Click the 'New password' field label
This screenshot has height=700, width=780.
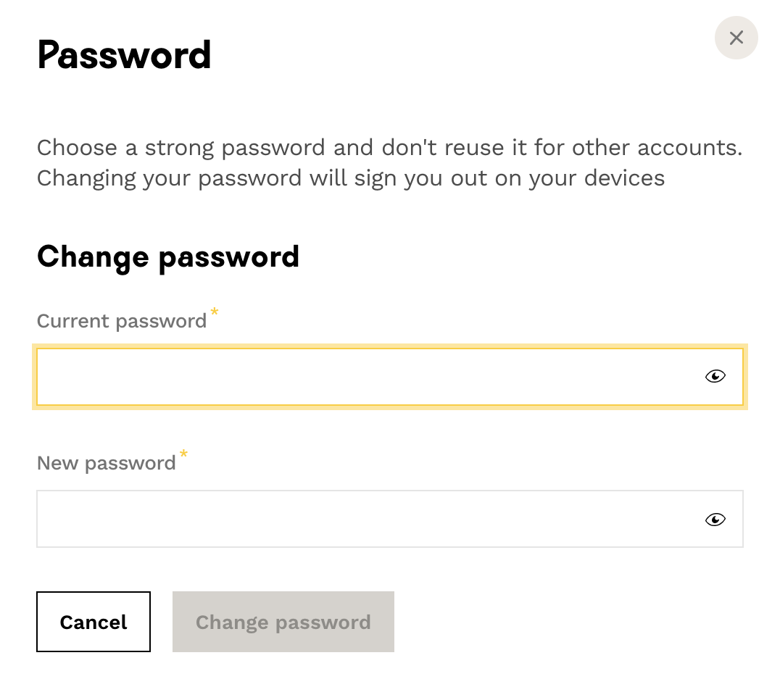(107, 463)
